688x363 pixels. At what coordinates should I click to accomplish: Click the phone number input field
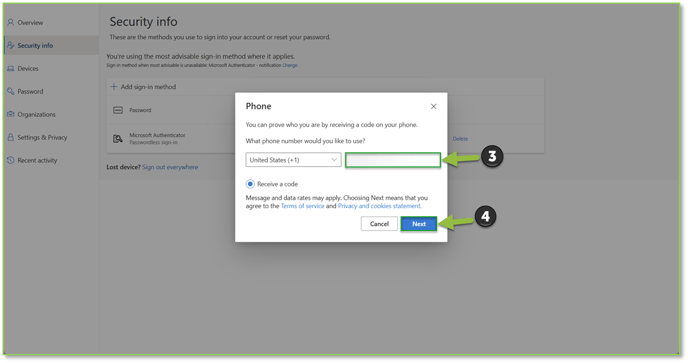(x=393, y=160)
